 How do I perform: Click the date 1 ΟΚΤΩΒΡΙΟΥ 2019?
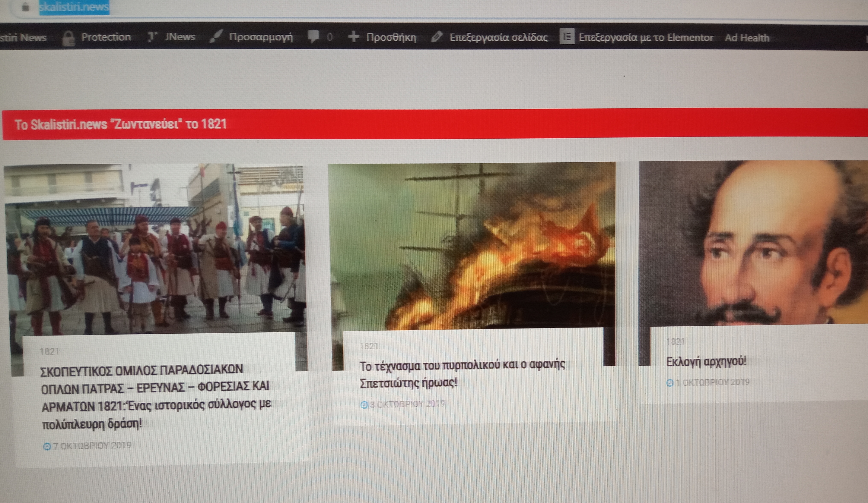(x=712, y=382)
